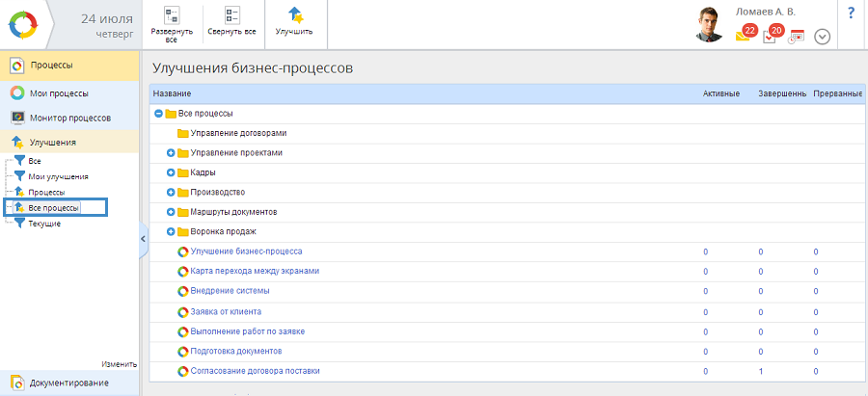Expand the Воронка продаж folder
868x396 pixels.
[171, 231]
